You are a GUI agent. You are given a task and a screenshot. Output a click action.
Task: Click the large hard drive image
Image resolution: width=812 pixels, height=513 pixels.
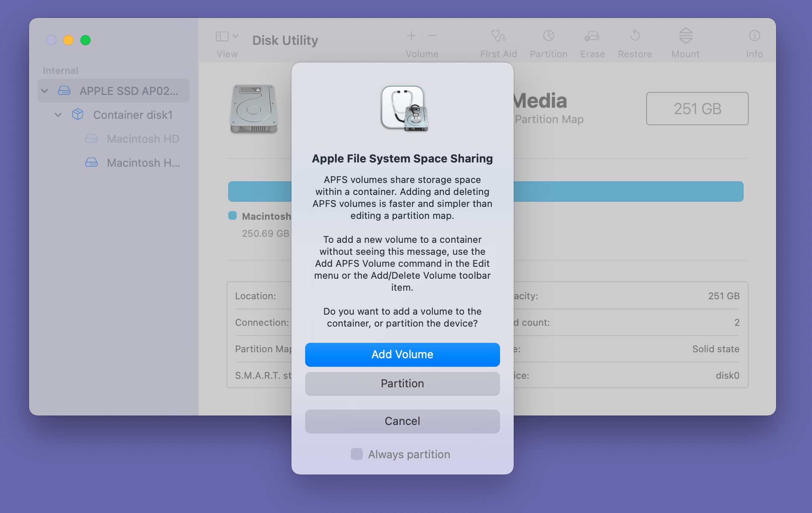point(254,109)
